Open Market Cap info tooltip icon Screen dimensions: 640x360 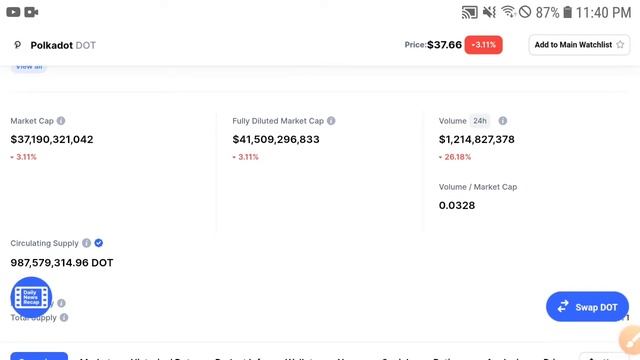click(61, 121)
